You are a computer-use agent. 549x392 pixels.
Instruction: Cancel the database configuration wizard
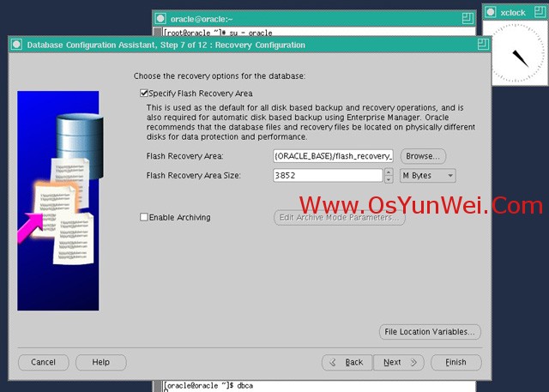point(43,362)
